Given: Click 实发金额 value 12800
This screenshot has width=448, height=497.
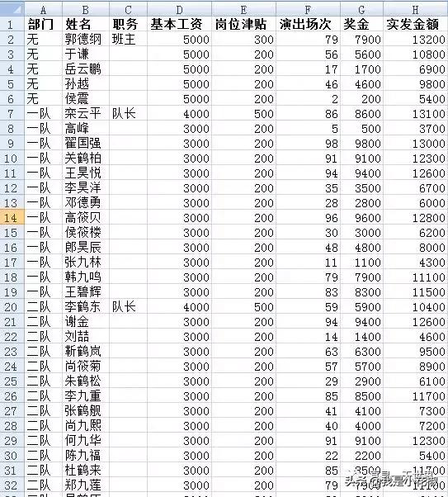Looking at the screenshot, I should coord(415,217).
